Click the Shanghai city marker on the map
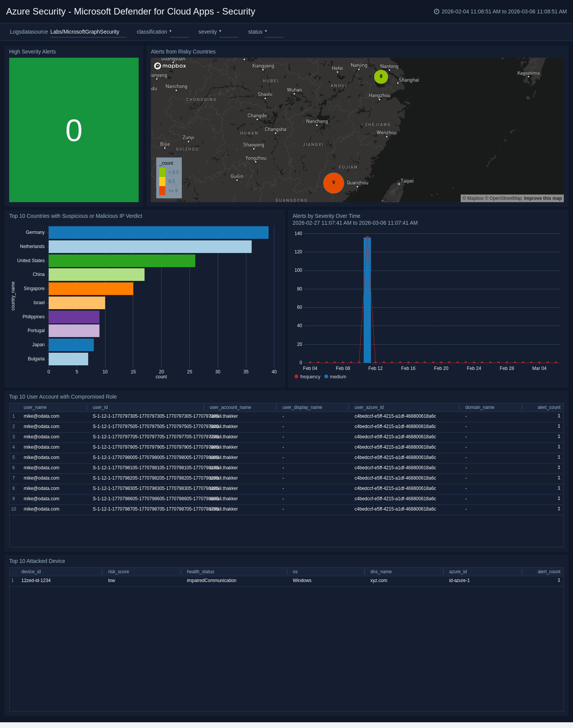The height and width of the screenshot is (728, 573). pyautogui.click(x=398, y=83)
